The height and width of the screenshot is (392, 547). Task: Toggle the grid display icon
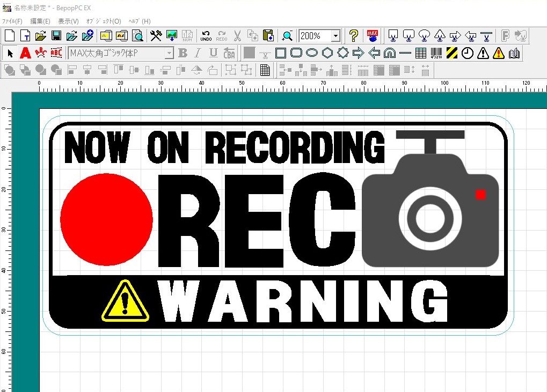(x=265, y=70)
